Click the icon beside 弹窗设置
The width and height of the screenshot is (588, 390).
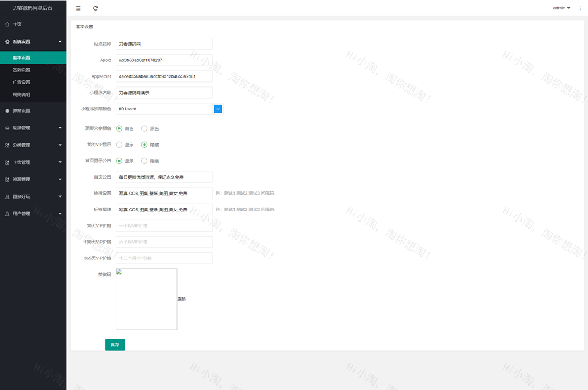click(x=7, y=111)
